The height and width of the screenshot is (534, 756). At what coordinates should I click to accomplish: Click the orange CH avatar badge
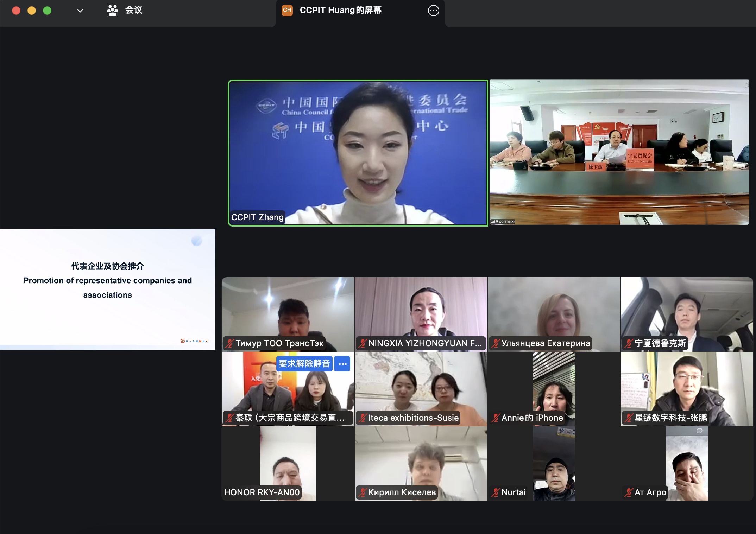pos(287,10)
